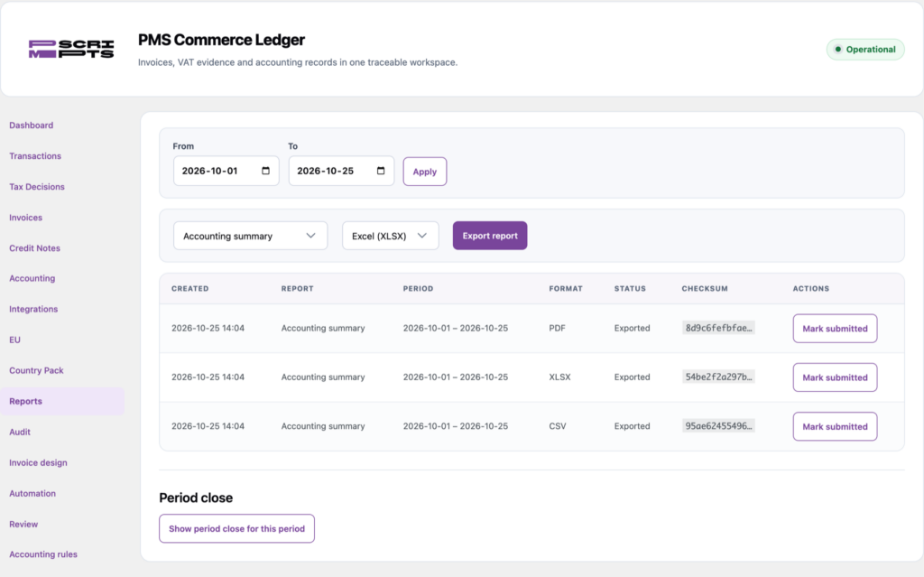Click checksum 95ae62455496…
This screenshot has width=924, height=577.
pyautogui.click(x=718, y=426)
